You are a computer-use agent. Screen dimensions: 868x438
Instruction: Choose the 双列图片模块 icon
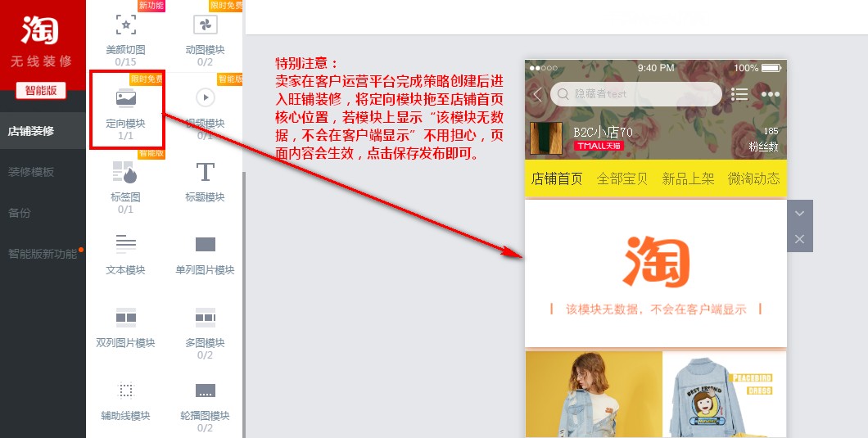[x=125, y=318]
